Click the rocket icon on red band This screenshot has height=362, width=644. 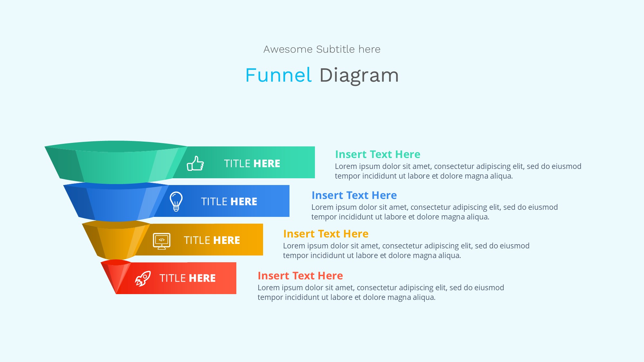tap(143, 278)
